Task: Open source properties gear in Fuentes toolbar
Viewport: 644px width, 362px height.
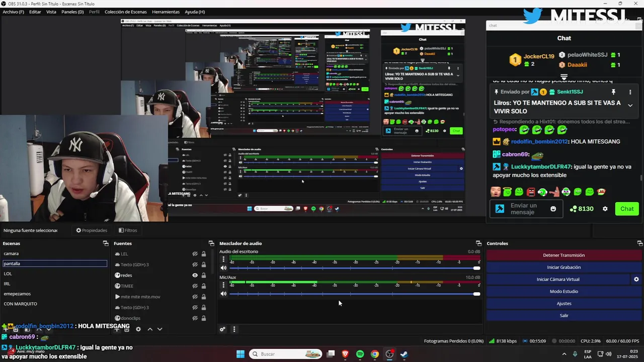Action: pos(138,329)
